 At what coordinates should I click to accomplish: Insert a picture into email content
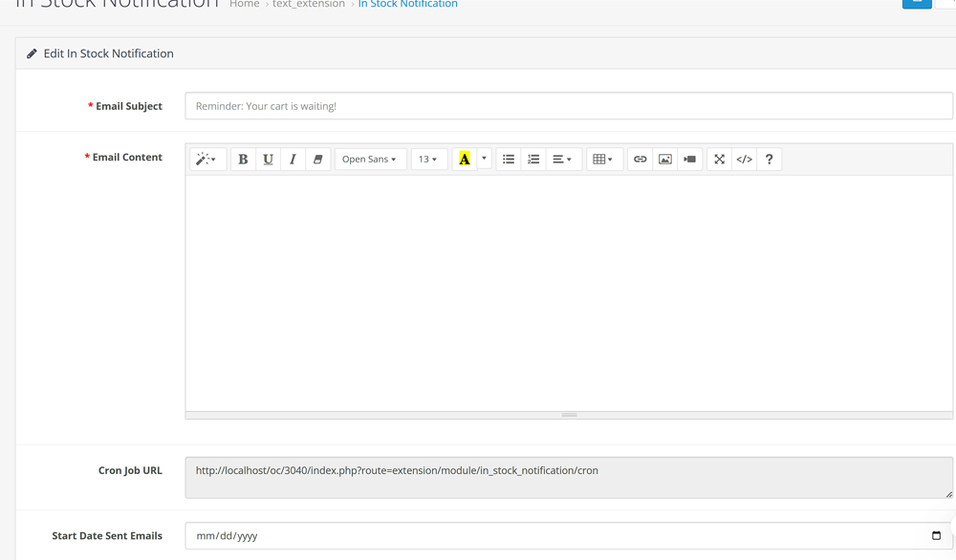coord(665,160)
